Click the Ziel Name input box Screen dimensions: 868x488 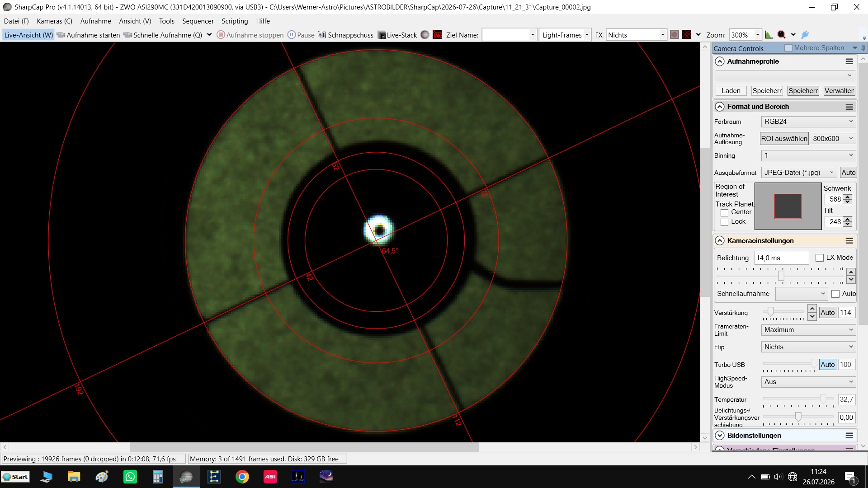click(x=509, y=35)
